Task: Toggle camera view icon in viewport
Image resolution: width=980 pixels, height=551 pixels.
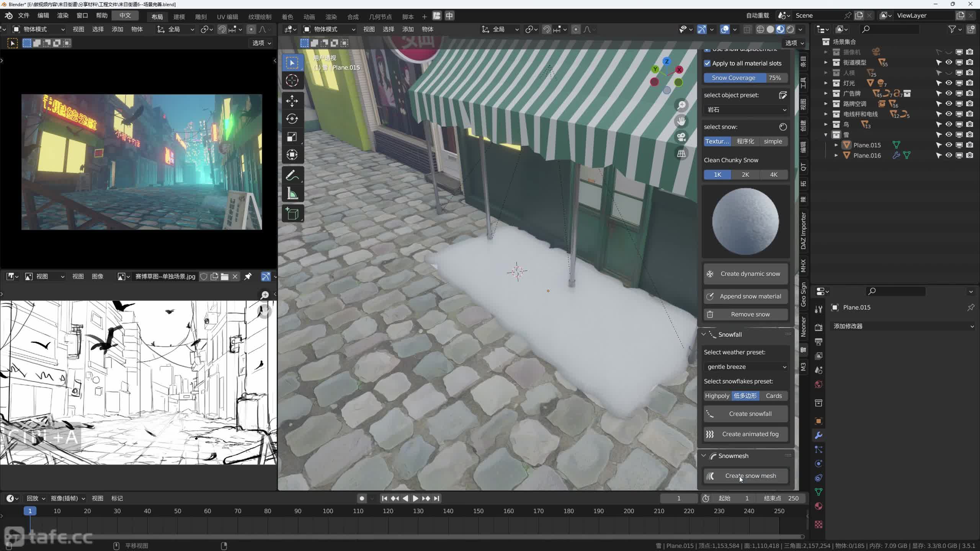Action: tap(681, 137)
